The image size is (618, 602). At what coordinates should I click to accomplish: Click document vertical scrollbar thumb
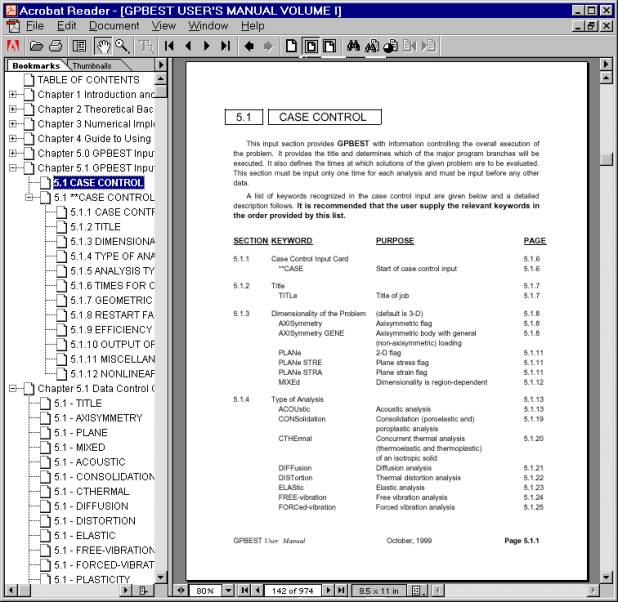click(607, 159)
